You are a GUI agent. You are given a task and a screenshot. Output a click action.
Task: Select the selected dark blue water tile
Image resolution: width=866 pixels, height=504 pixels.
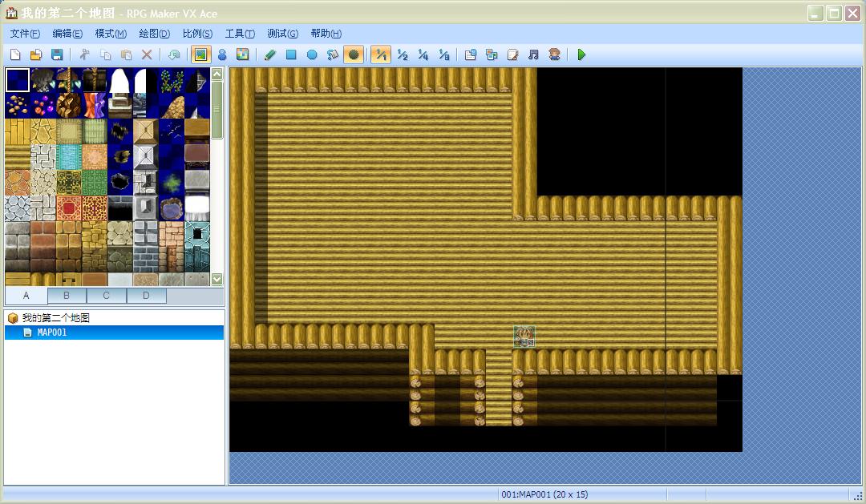click(18, 80)
